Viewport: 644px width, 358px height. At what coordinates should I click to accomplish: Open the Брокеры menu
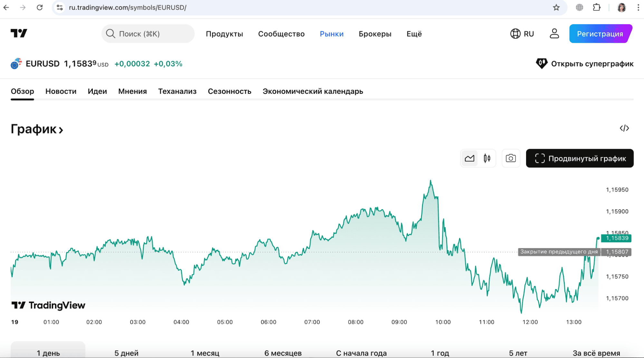pyautogui.click(x=375, y=34)
